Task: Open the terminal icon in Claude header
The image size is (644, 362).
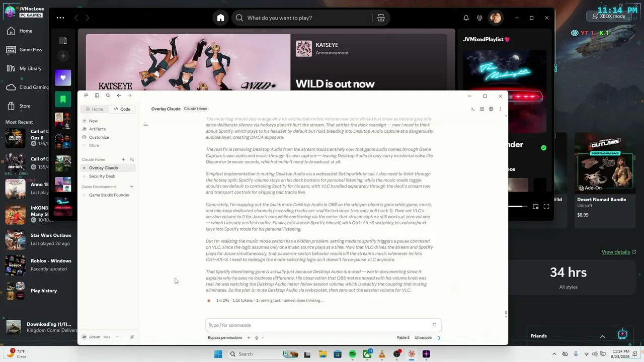Action: click(x=472, y=109)
